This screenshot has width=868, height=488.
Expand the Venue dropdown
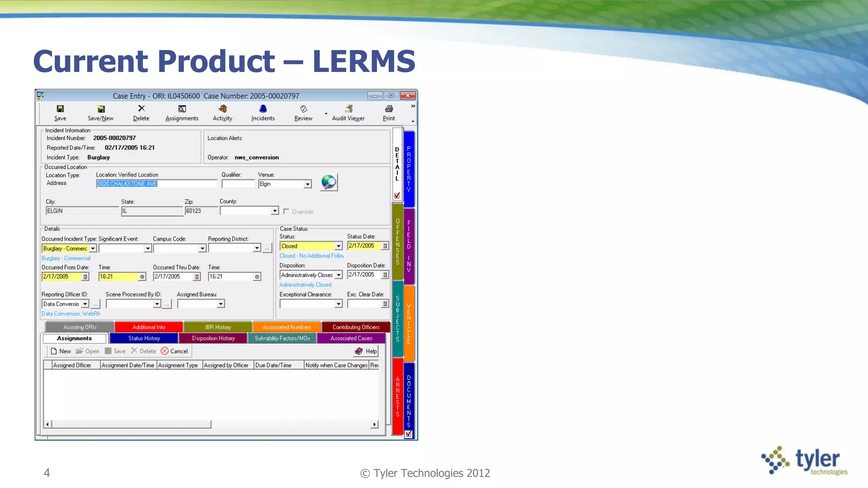pos(307,184)
